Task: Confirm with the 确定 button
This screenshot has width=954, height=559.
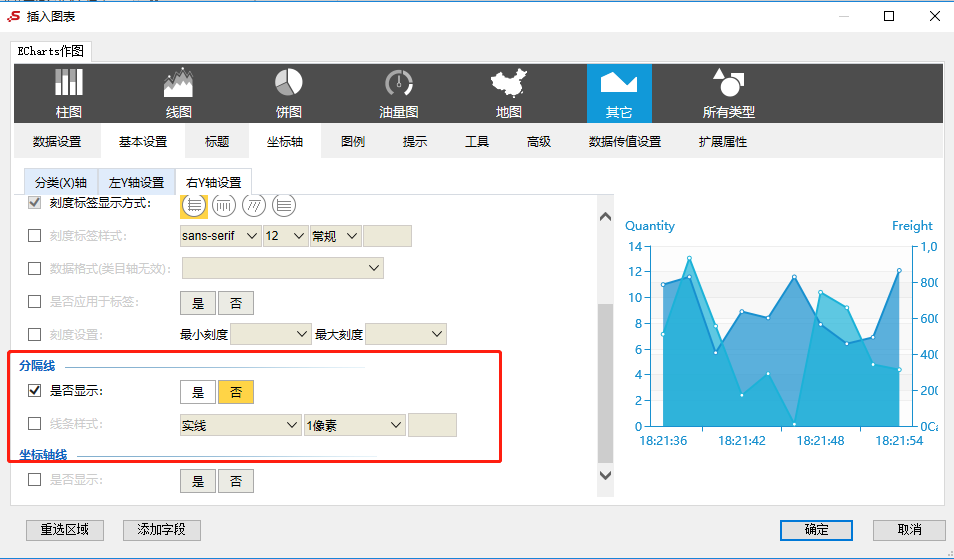Action: pyautogui.click(x=816, y=530)
